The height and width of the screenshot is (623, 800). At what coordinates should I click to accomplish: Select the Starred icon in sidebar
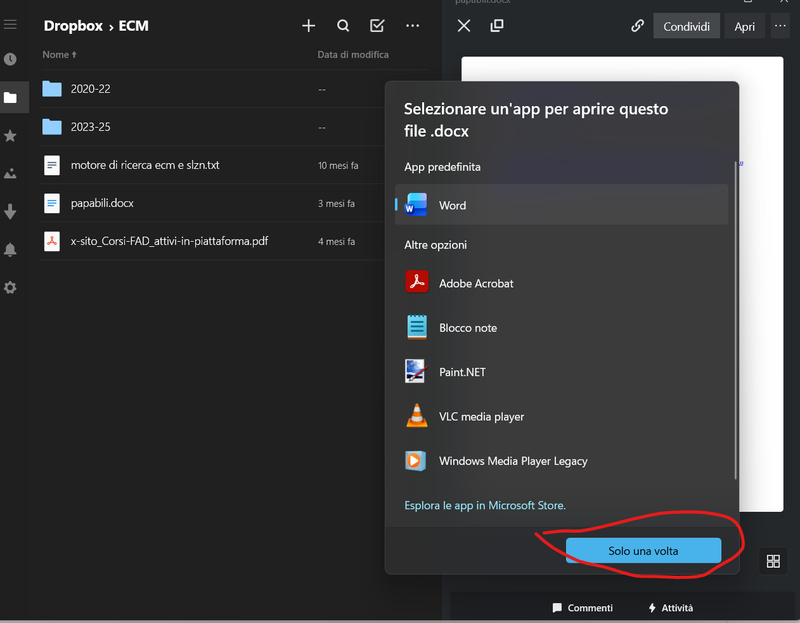(10, 135)
